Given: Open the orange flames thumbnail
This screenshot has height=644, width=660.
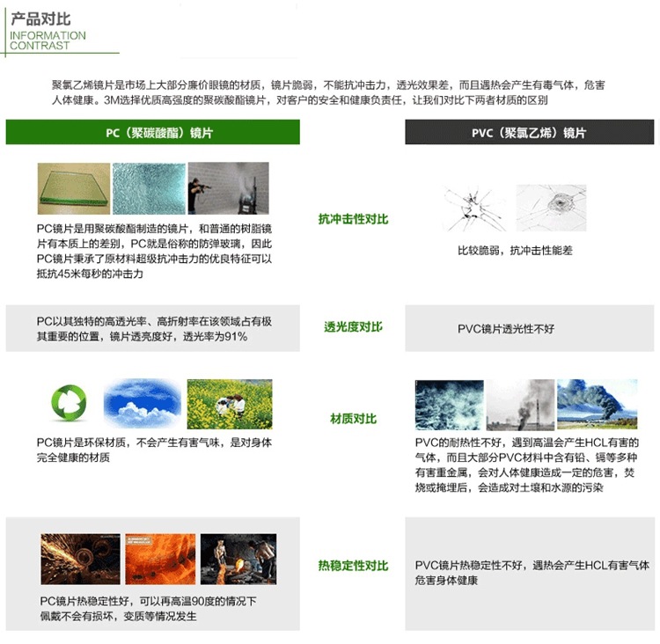Looking at the screenshot, I should 160,559.
